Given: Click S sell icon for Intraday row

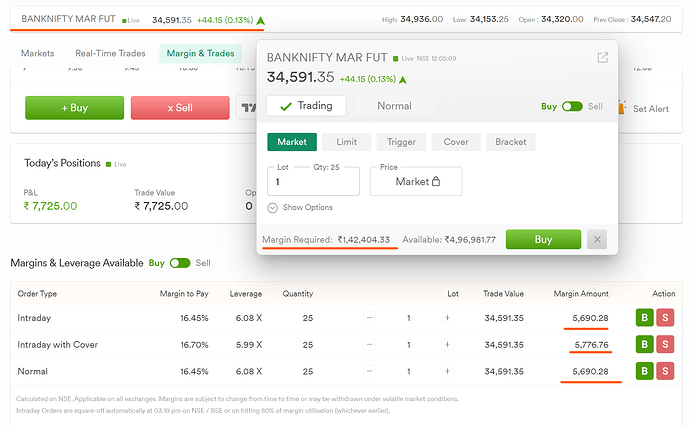Looking at the screenshot, I should pyautogui.click(x=664, y=318).
